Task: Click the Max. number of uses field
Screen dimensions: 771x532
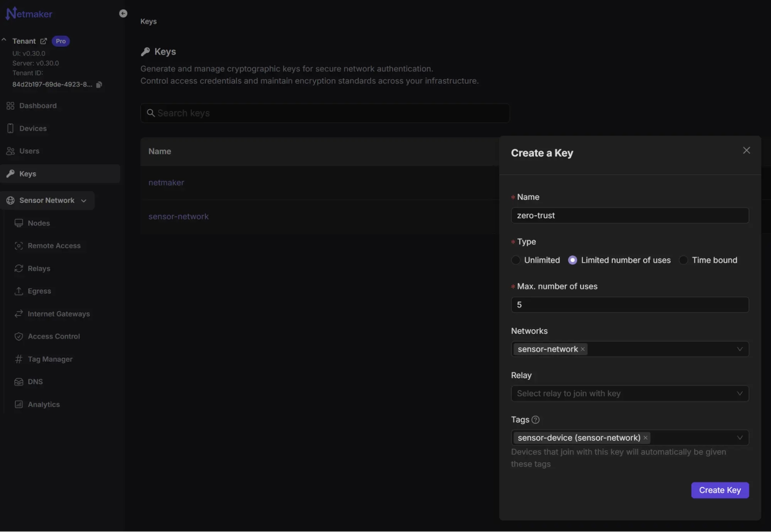Action: (629, 305)
